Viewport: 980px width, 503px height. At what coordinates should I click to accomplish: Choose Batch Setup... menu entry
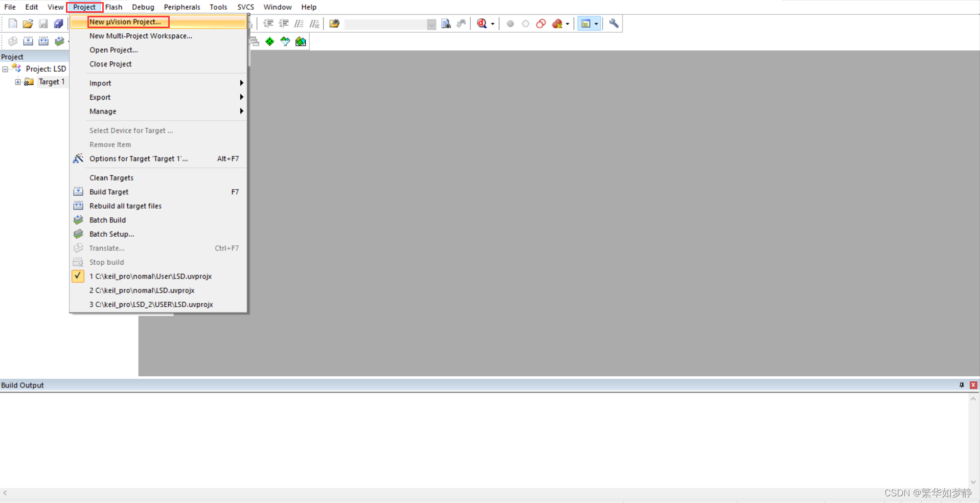[x=158, y=234]
